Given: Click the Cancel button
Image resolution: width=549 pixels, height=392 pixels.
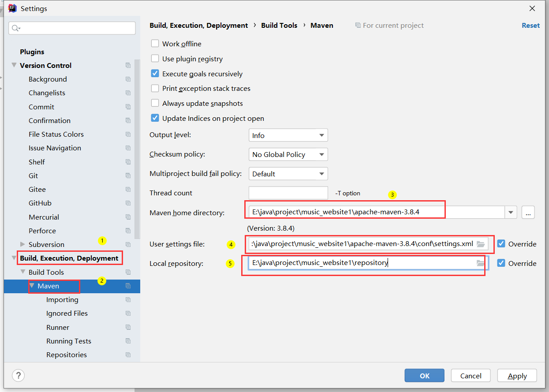Looking at the screenshot, I should point(471,376).
